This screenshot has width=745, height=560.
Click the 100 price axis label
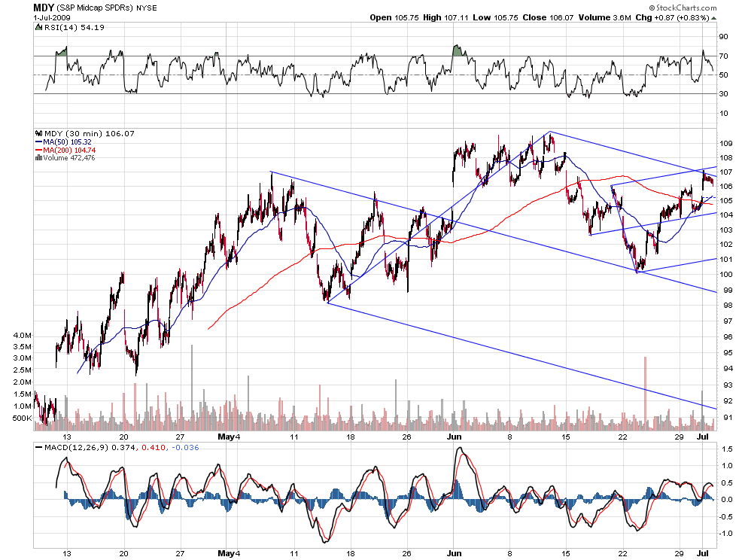tap(726, 274)
